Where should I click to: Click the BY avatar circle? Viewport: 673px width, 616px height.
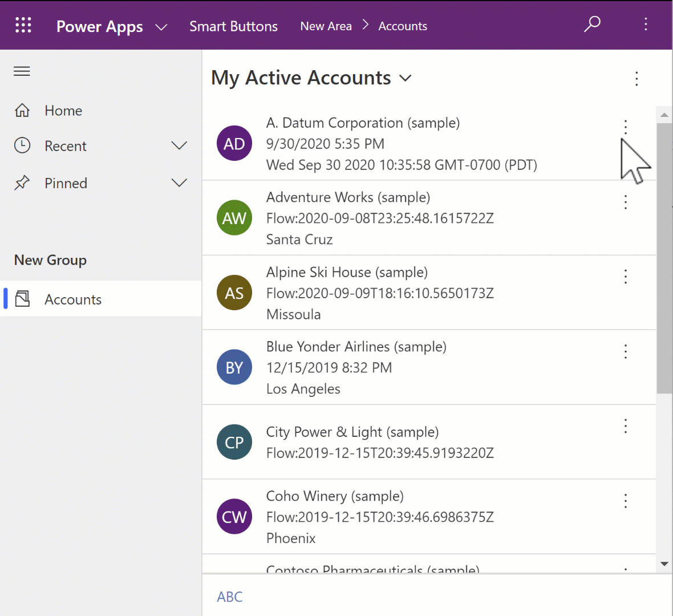234,367
